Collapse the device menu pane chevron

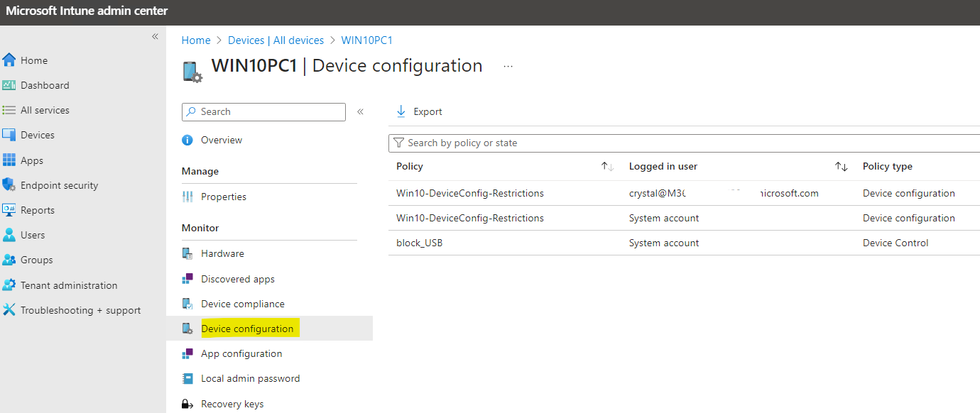(360, 111)
